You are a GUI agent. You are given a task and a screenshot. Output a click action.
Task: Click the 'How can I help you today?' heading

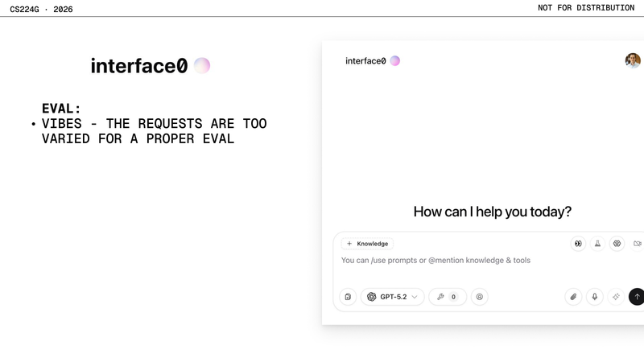[492, 212]
